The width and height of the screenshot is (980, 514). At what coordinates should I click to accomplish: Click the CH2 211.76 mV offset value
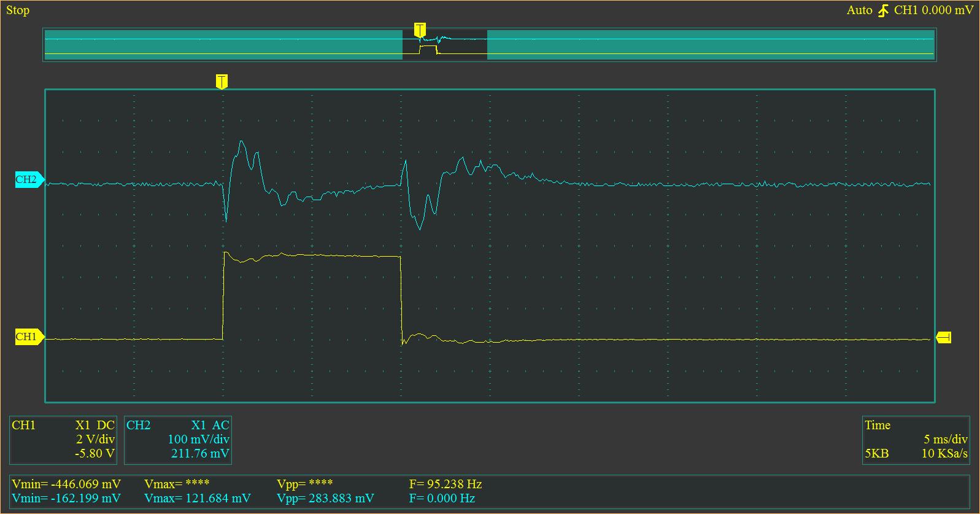pos(200,454)
